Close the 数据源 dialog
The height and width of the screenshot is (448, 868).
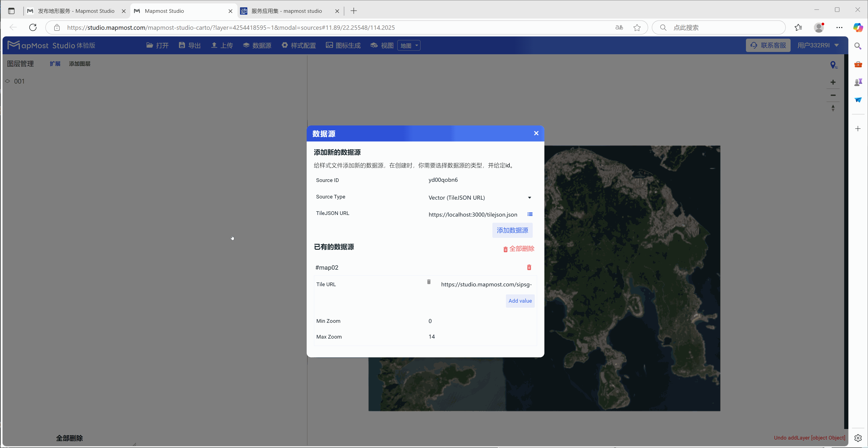coord(536,133)
